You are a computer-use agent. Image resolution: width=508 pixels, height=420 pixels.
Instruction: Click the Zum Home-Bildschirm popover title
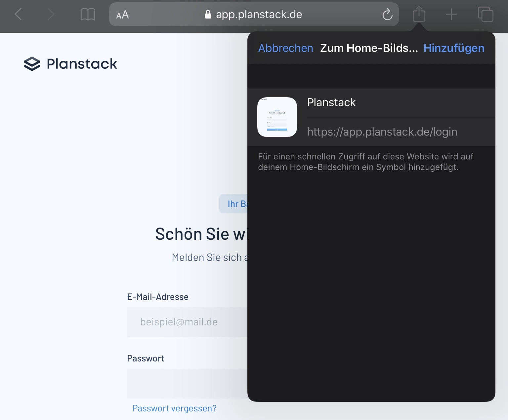tap(369, 48)
